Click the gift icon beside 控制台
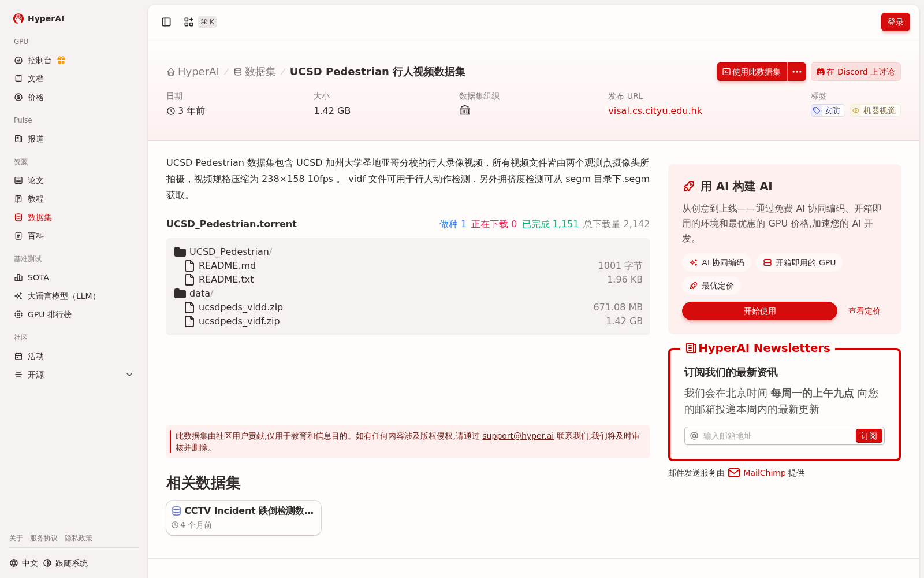 [x=61, y=60]
